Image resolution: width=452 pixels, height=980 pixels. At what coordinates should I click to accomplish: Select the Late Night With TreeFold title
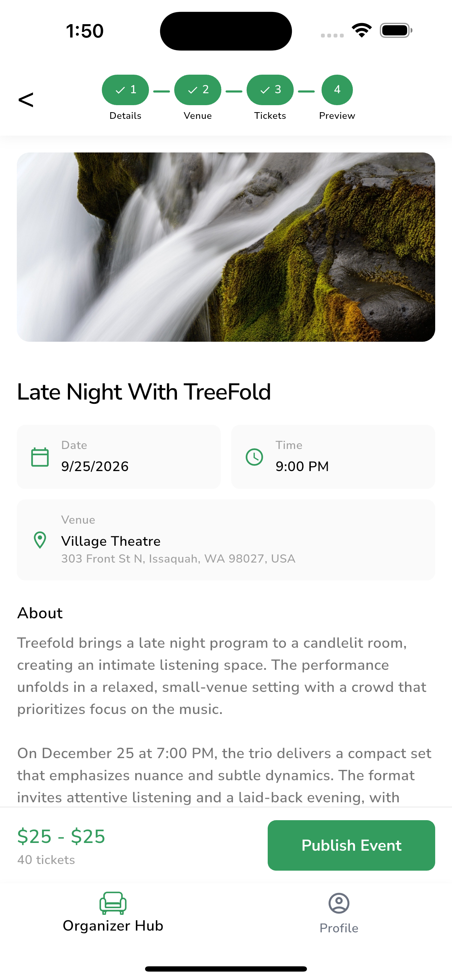point(144,392)
